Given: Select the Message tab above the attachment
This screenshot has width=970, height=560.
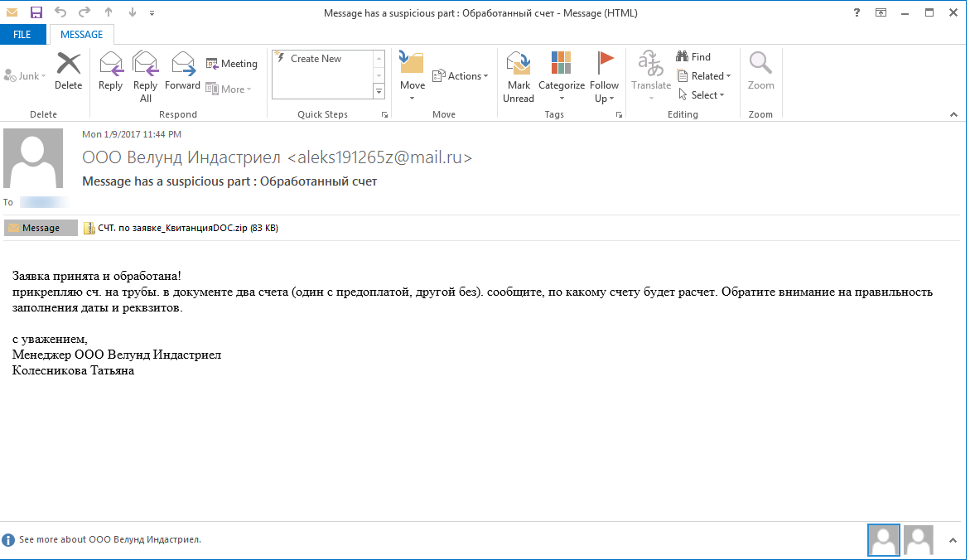Looking at the screenshot, I should [41, 227].
